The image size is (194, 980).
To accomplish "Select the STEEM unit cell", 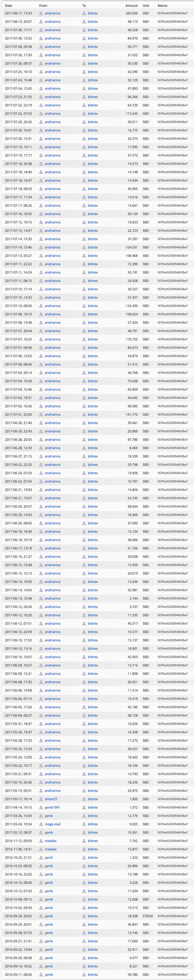I will point(148,917).
